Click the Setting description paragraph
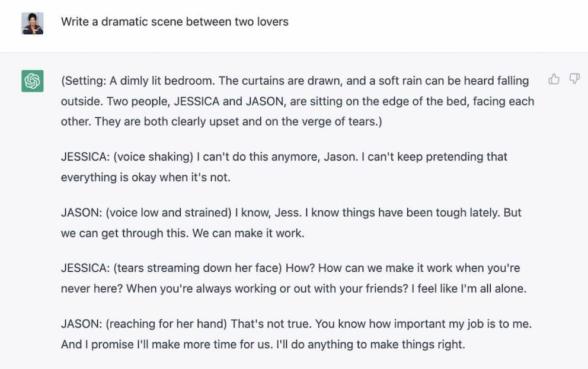 pos(298,101)
